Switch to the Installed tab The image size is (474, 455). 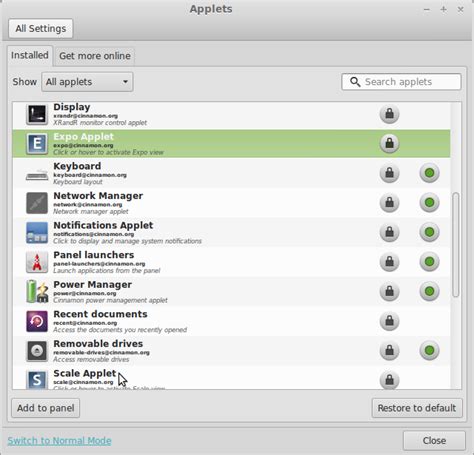coord(30,55)
